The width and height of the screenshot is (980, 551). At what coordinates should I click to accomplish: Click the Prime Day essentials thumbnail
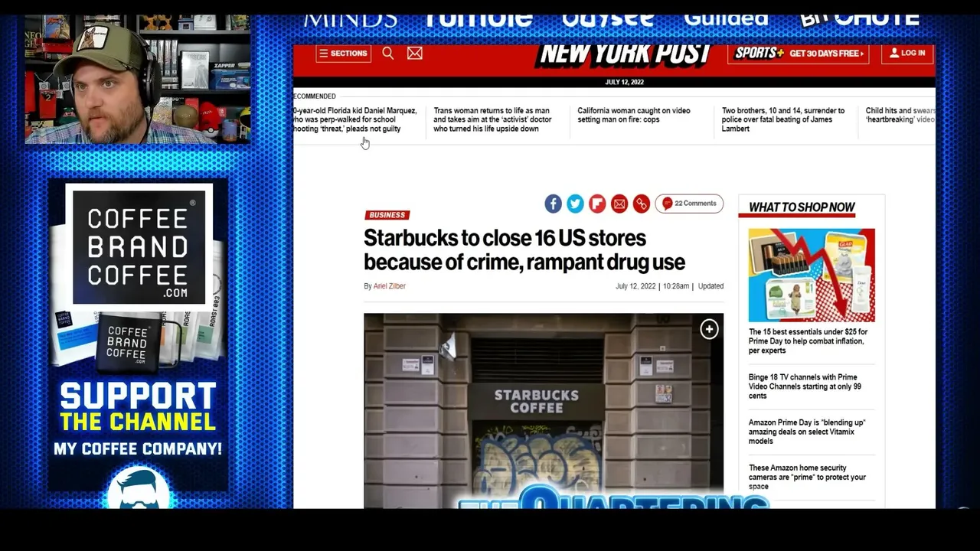(x=812, y=275)
